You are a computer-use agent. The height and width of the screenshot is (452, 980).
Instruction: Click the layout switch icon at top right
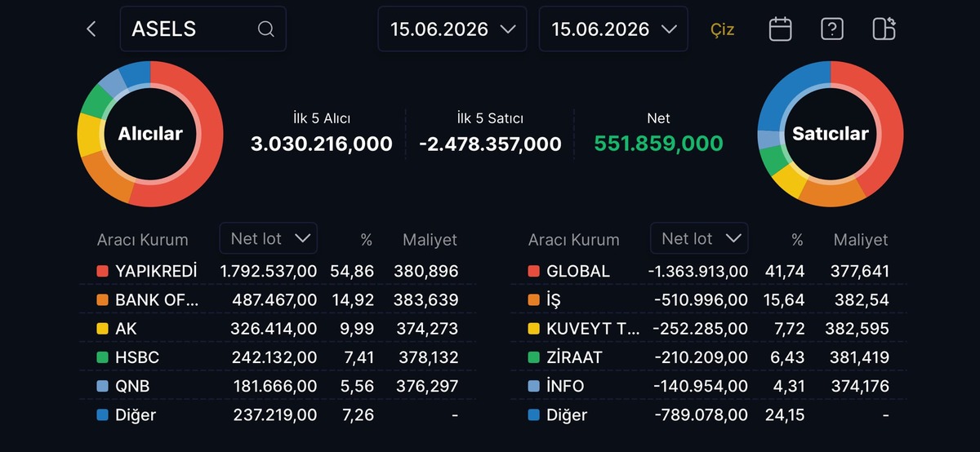(x=884, y=29)
